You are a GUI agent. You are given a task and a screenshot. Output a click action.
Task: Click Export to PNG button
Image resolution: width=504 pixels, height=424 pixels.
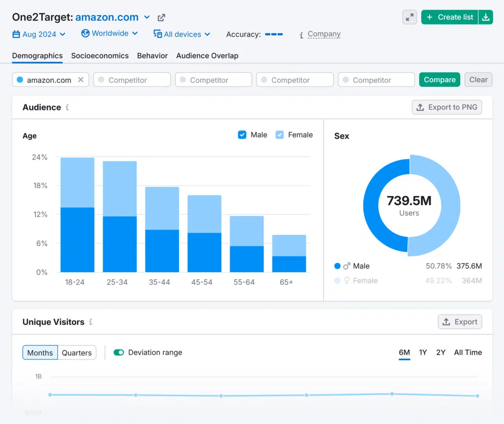tap(447, 107)
